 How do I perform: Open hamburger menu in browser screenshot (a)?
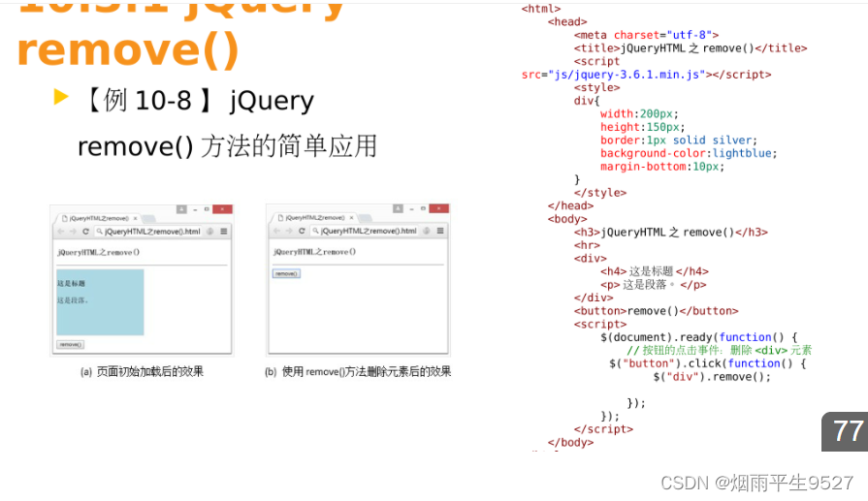[x=224, y=232]
